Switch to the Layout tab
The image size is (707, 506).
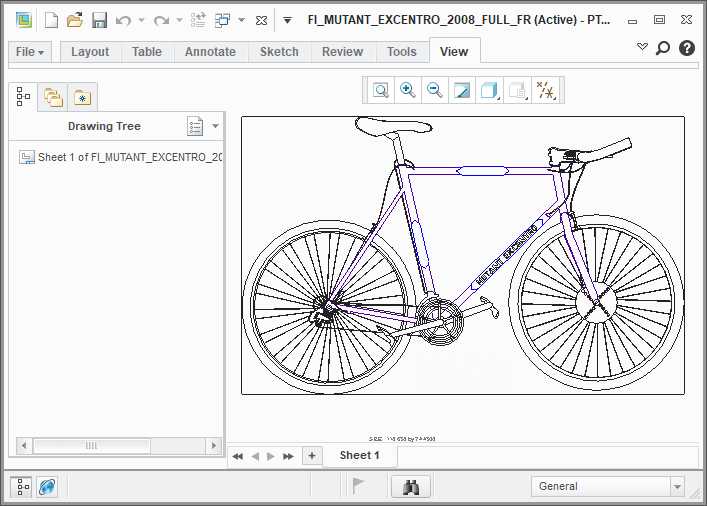[90, 52]
